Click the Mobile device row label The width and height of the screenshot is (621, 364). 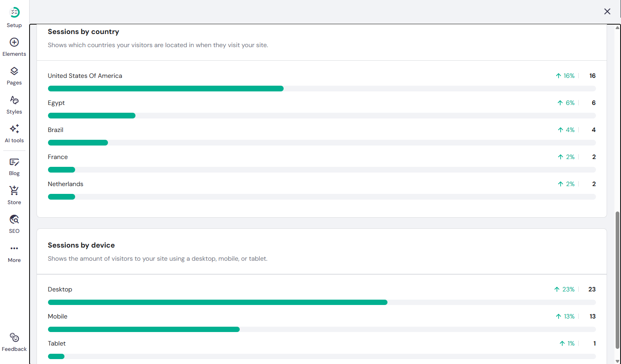[57, 316]
